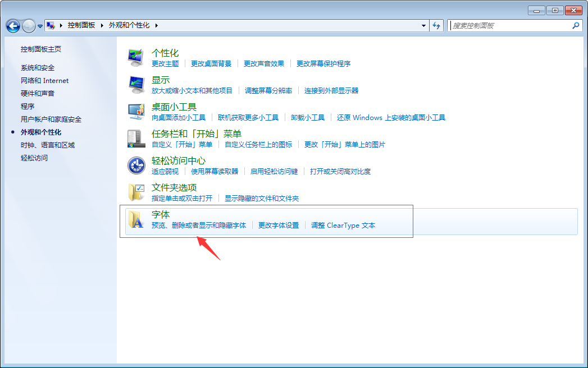Click 调整 ClearType 文本 link

point(343,225)
